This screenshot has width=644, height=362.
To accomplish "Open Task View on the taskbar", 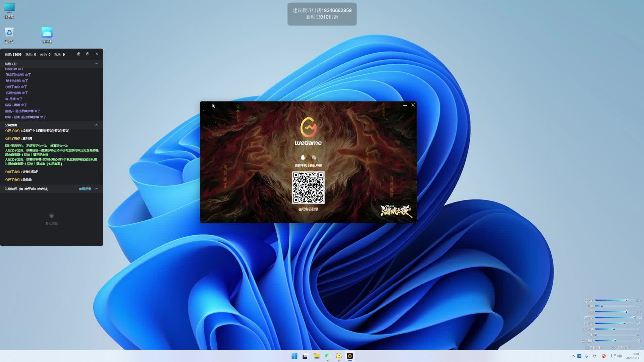I will (x=305, y=356).
